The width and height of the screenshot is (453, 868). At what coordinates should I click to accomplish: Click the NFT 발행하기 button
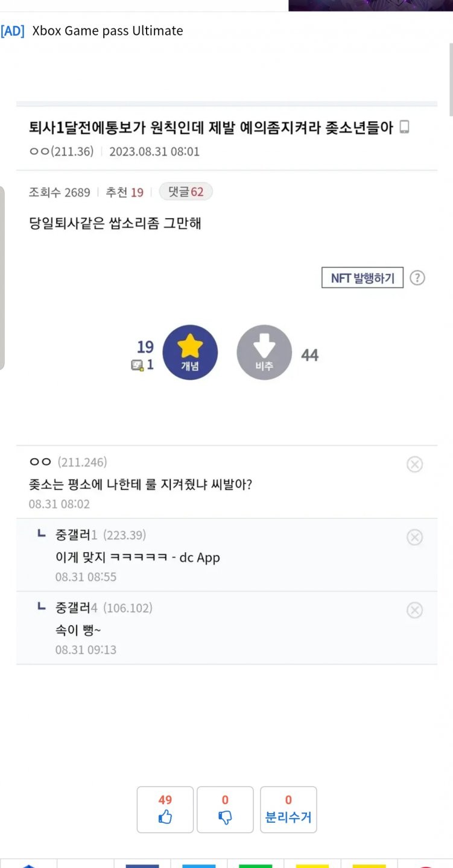pos(363,278)
